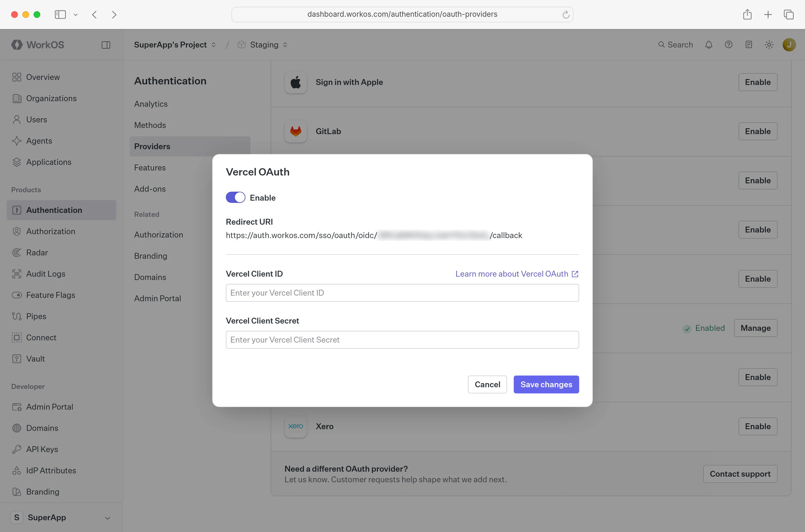
Task: Click Contact support button
Action: coord(740,474)
